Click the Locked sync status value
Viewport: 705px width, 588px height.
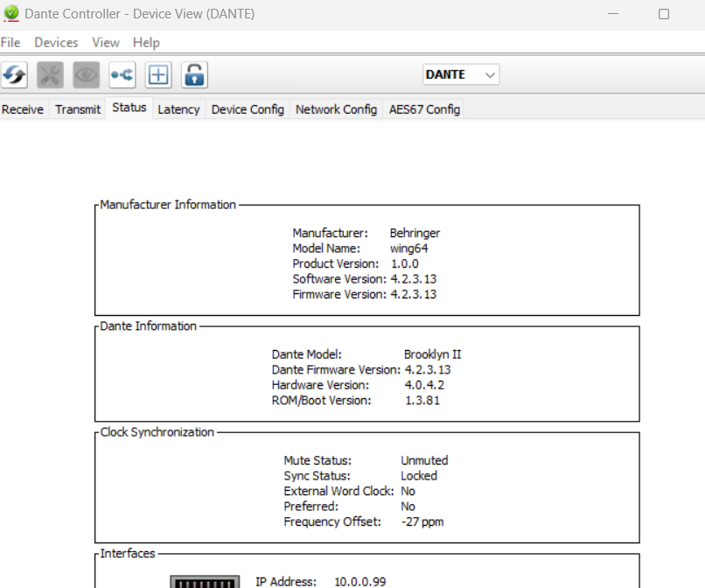point(419,476)
